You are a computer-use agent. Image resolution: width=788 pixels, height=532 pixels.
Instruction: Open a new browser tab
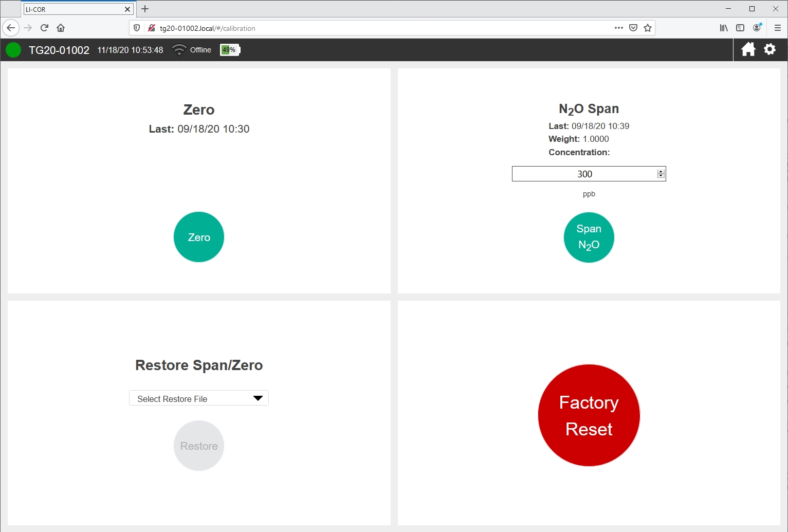145,9
